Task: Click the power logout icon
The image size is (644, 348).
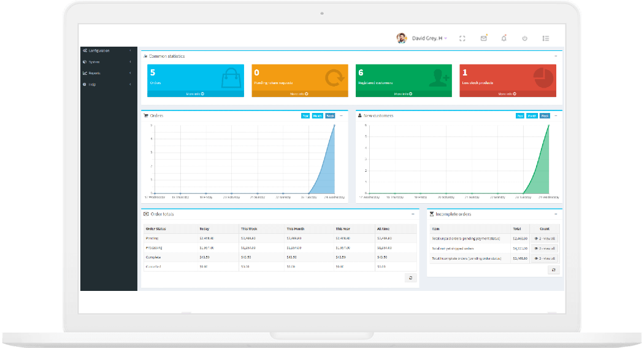Action: (x=524, y=38)
